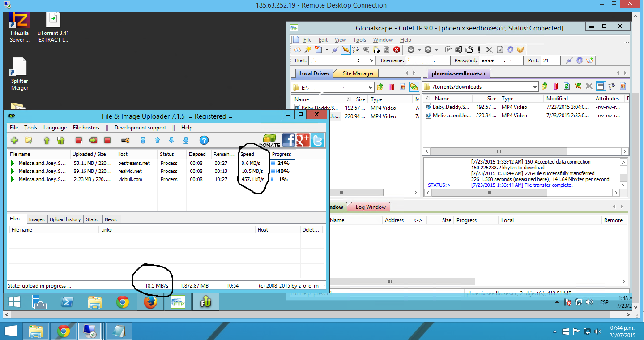Image resolution: width=644 pixels, height=340 pixels.
Task: Open the File hosters menu
Action: pos(86,128)
